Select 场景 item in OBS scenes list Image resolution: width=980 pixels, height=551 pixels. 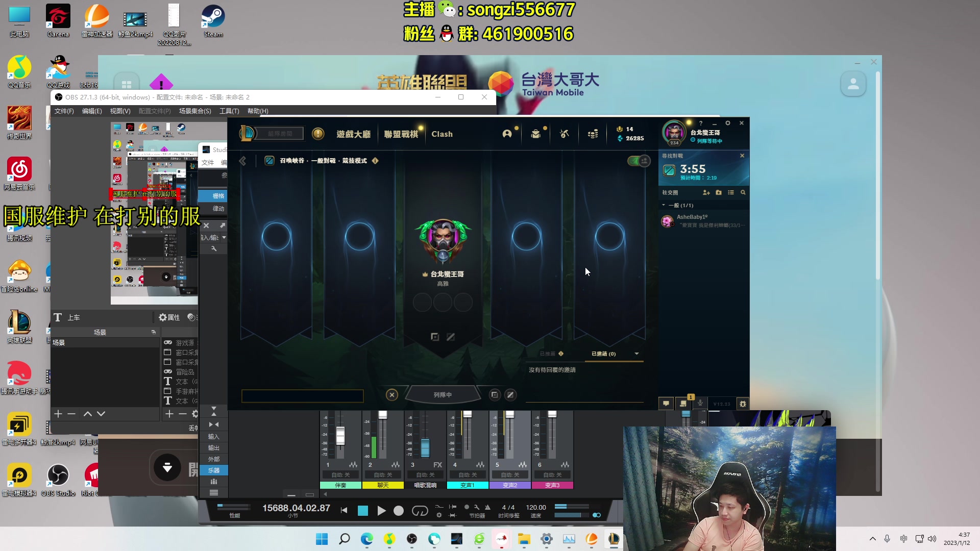105,343
